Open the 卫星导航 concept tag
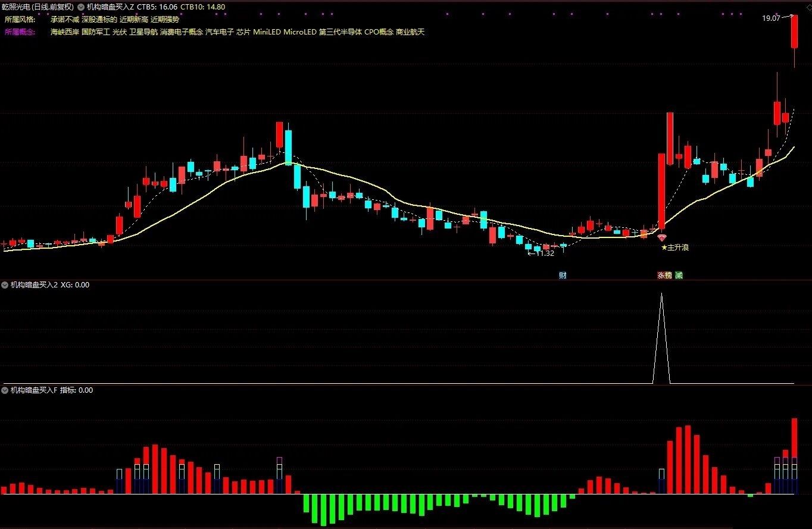812x529 pixels. click(143, 32)
